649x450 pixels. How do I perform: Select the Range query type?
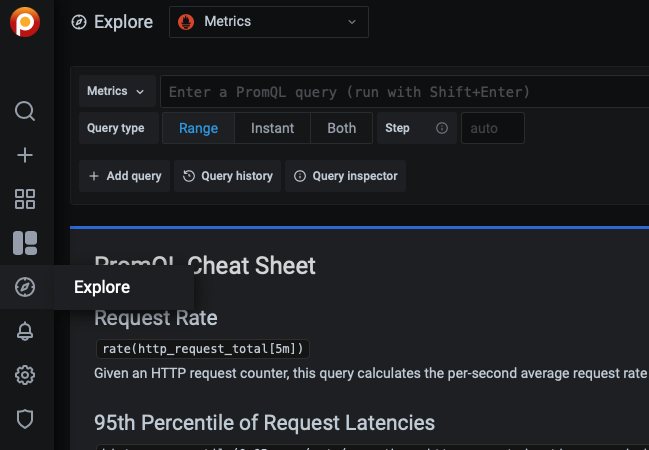[x=198, y=129]
